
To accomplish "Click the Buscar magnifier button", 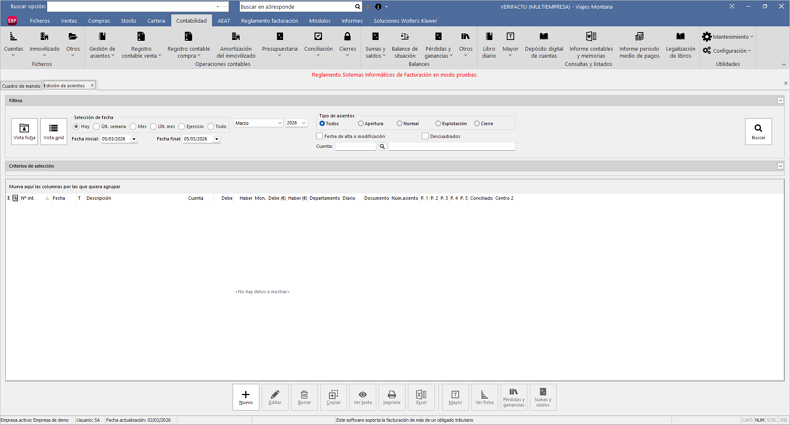I will coord(758,131).
